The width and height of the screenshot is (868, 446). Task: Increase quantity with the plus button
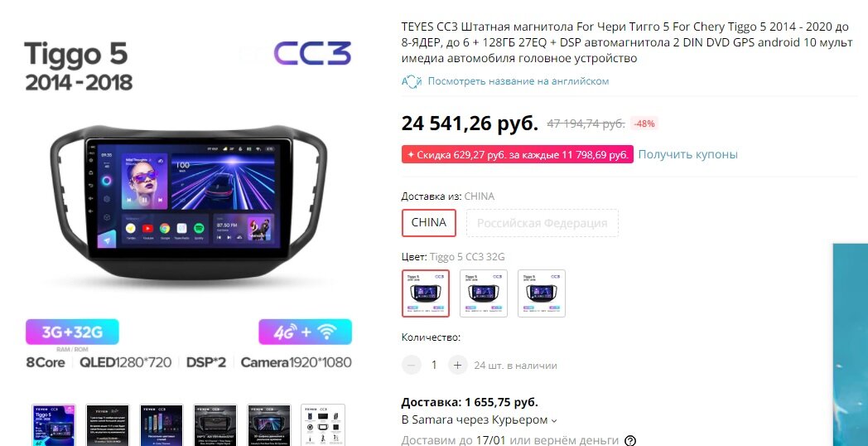(457, 365)
